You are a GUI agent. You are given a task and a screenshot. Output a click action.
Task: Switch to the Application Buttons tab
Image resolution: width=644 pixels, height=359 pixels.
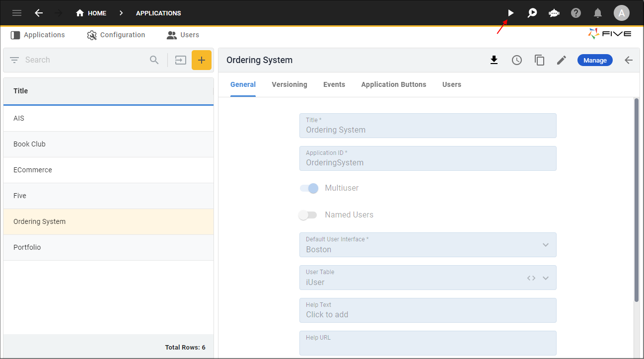(x=394, y=85)
